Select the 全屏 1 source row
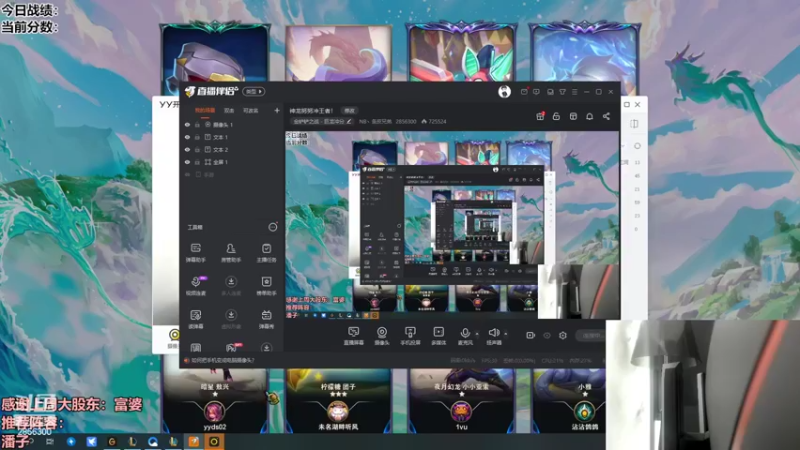800x450 pixels. click(232, 162)
